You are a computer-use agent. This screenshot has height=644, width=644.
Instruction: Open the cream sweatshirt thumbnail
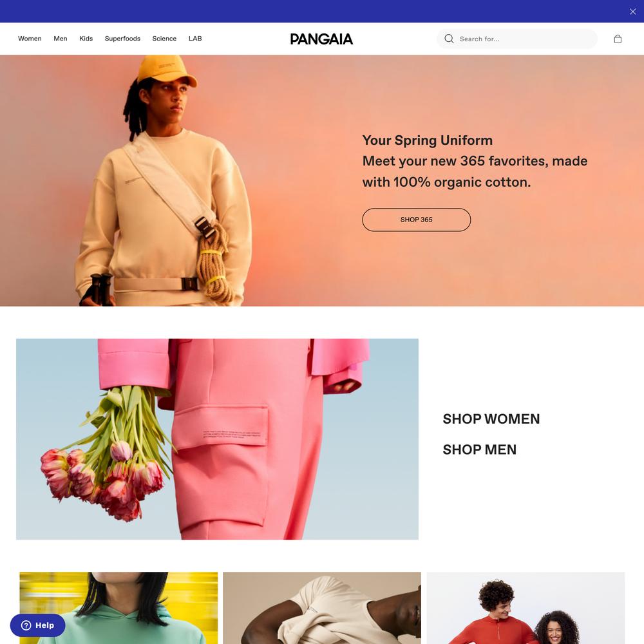coord(322,608)
